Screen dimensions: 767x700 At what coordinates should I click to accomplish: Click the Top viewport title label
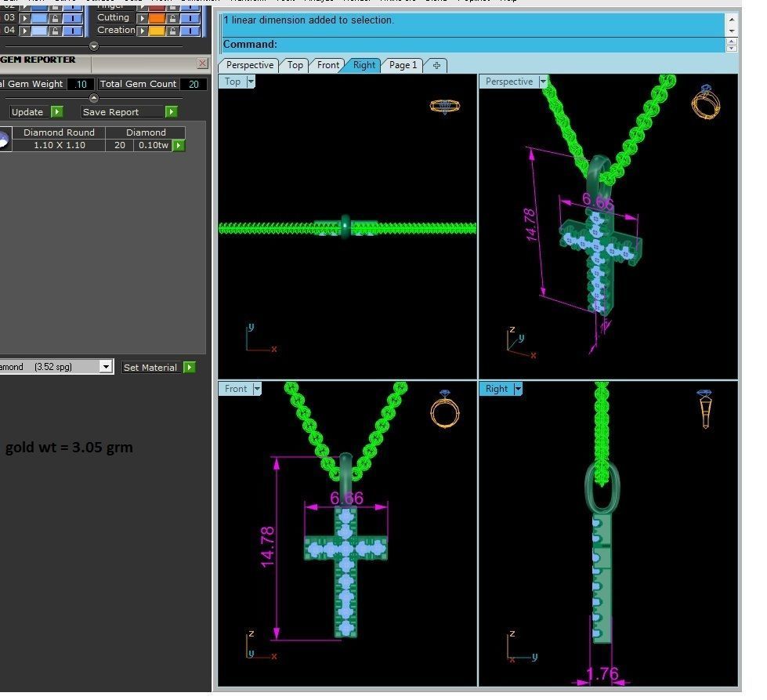tap(233, 82)
